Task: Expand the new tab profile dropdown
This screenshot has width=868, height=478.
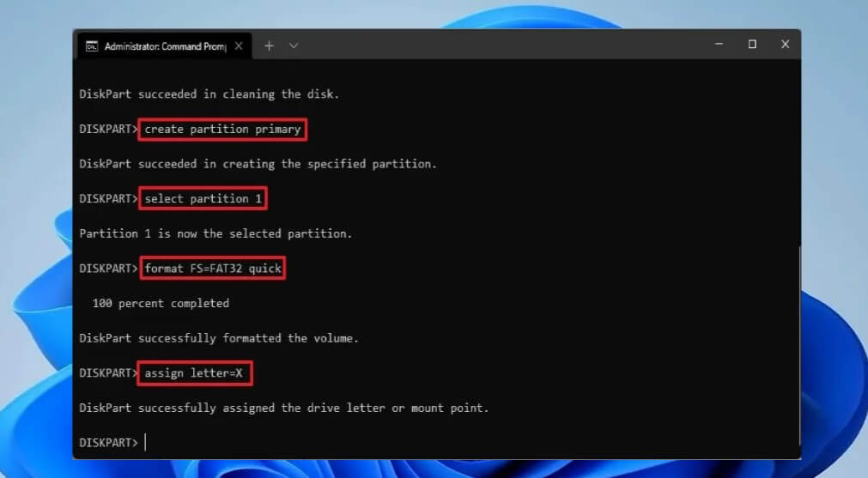Action: [x=294, y=46]
